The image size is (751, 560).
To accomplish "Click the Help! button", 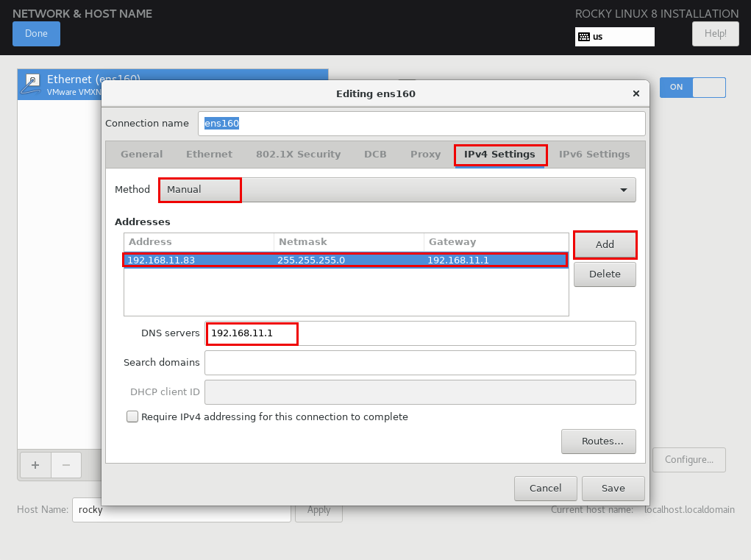I will click(x=715, y=34).
